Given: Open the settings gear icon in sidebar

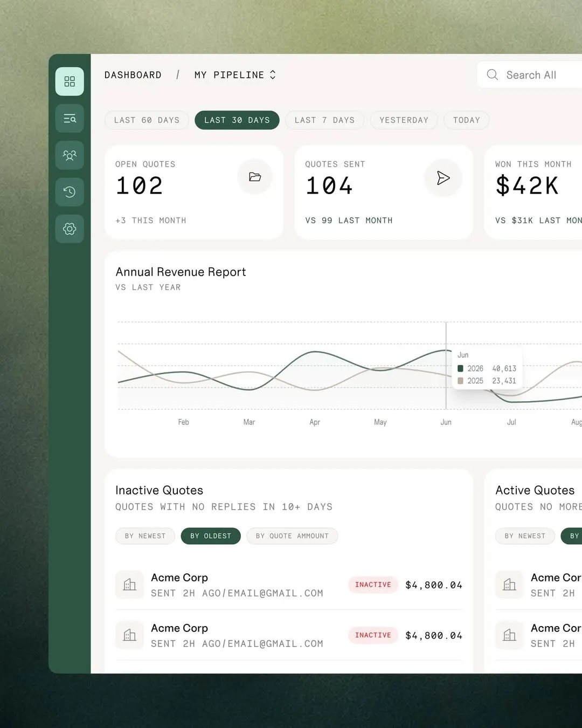Looking at the screenshot, I should point(70,229).
